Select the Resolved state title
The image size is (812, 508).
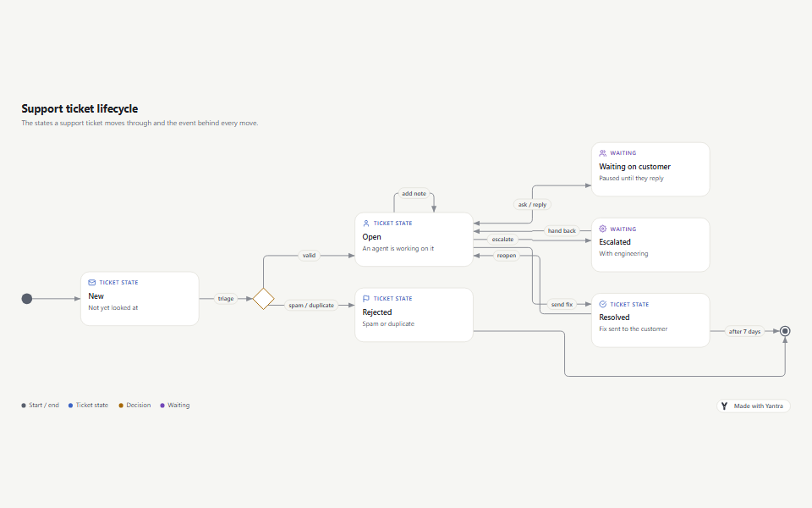point(614,317)
